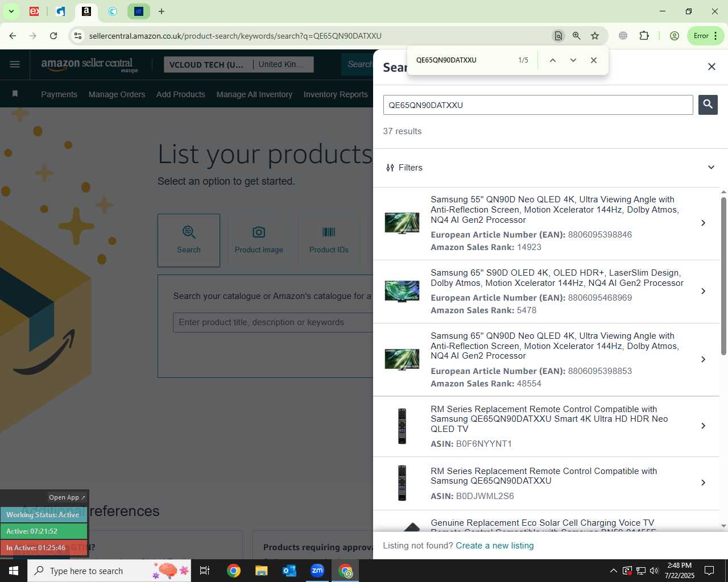Click the taskbar search box
Image resolution: width=728 pixels, height=582 pixels.
click(109, 571)
